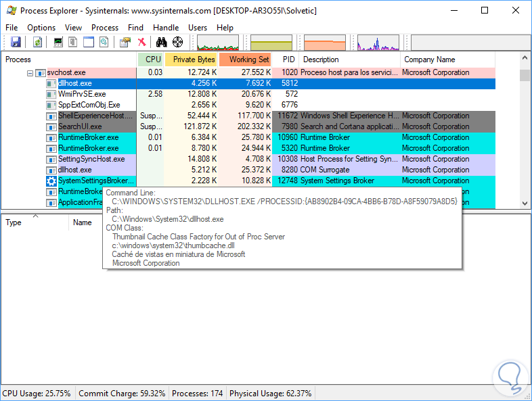The height and width of the screenshot is (401, 532).
Task: Click the System Settings Broker gear icon
Action: (51, 181)
